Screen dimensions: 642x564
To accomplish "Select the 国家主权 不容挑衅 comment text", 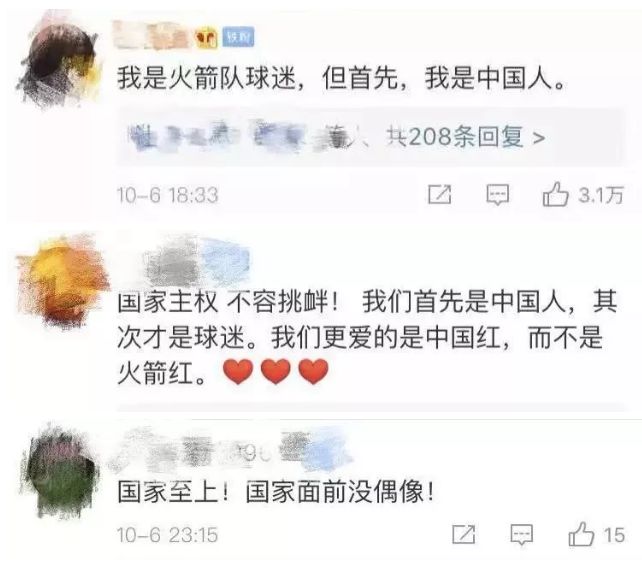I will (367, 337).
